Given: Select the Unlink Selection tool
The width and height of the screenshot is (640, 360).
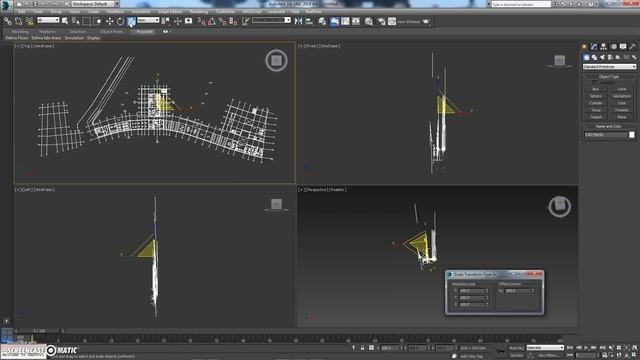Looking at the screenshot, I should click(x=18, y=21).
